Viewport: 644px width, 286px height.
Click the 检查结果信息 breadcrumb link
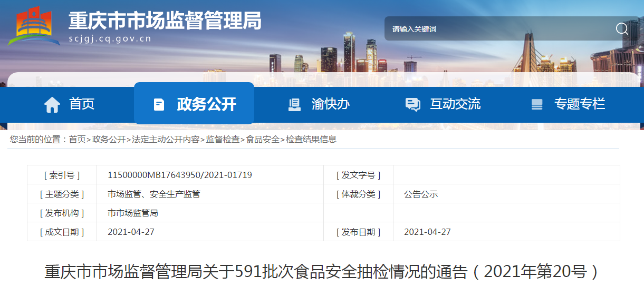[x=311, y=140]
